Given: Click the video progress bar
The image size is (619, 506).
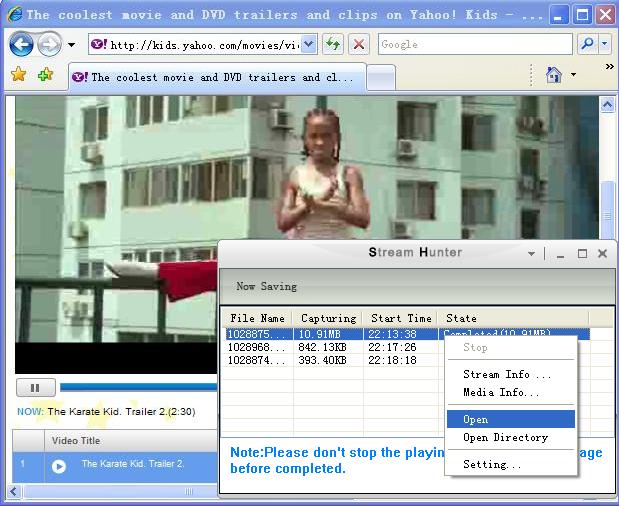Looking at the screenshot, I should point(139,388).
